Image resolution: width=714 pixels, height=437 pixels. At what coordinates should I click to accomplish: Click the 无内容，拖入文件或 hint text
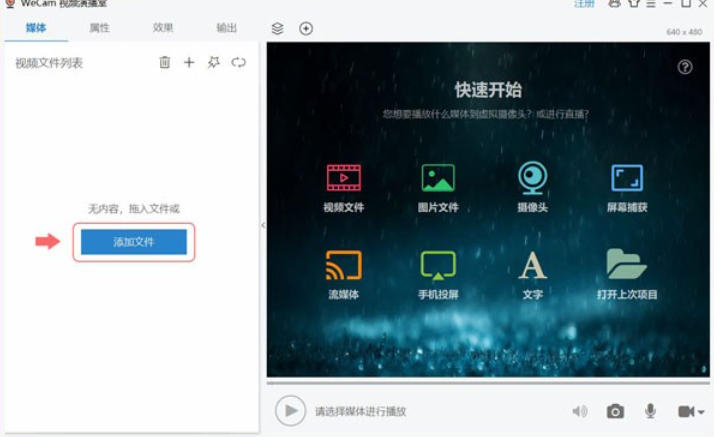[134, 208]
